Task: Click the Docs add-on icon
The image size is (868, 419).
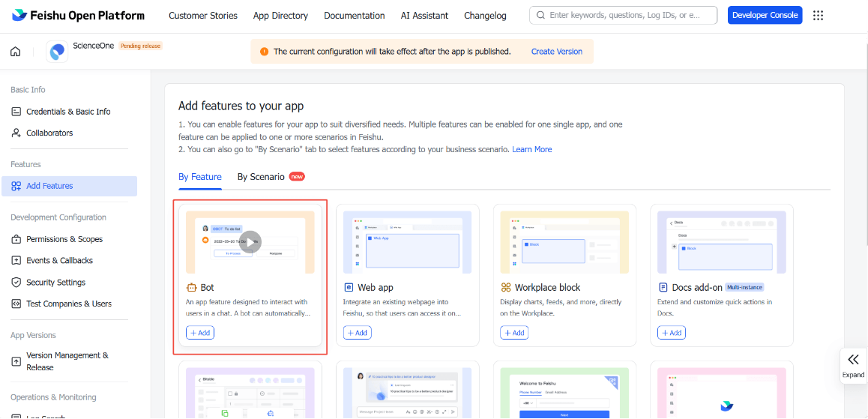Action: coord(663,287)
